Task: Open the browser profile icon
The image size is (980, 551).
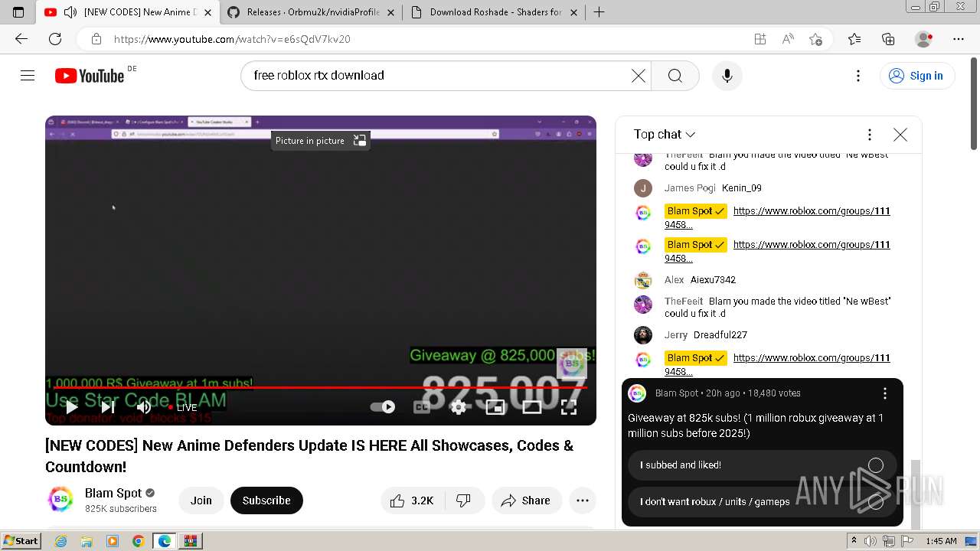Action: pyautogui.click(x=923, y=39)
